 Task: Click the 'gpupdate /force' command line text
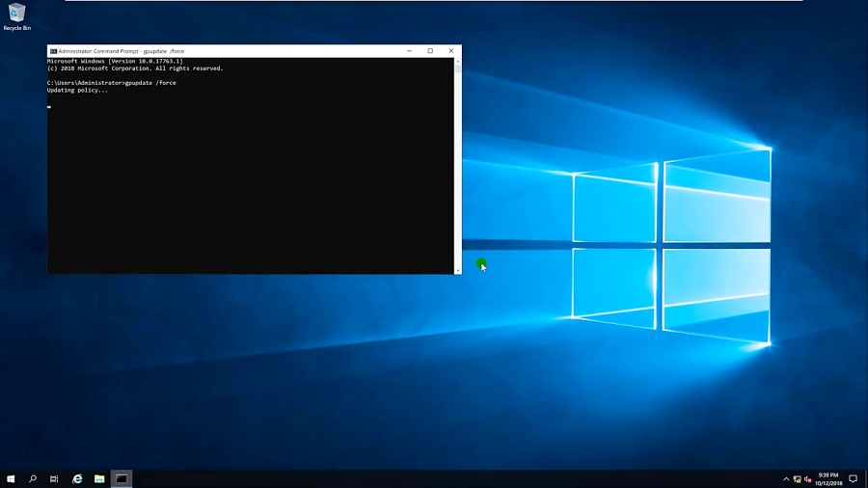150,83
